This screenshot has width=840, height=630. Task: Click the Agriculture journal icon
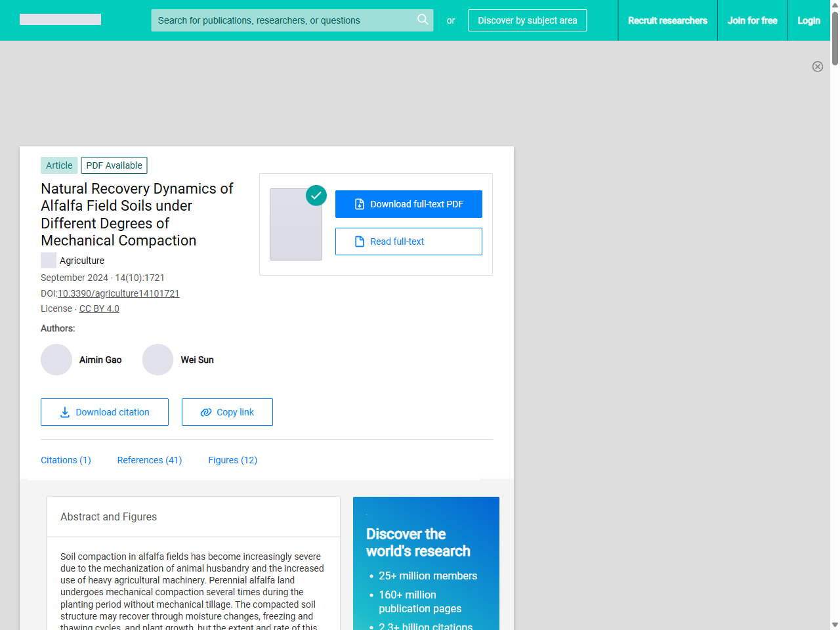tap(49, 261)
